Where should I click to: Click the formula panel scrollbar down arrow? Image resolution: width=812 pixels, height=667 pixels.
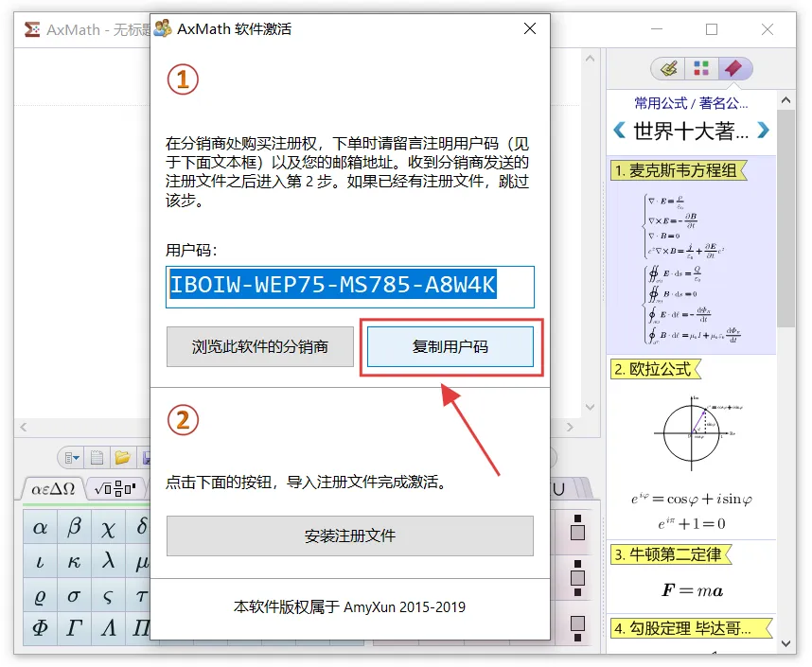tap(786, 643)
